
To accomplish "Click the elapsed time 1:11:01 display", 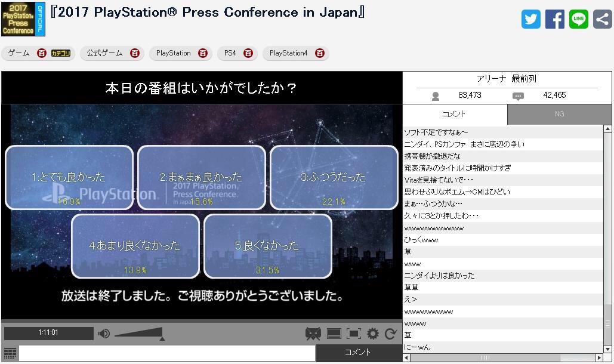I will (48, 333).
